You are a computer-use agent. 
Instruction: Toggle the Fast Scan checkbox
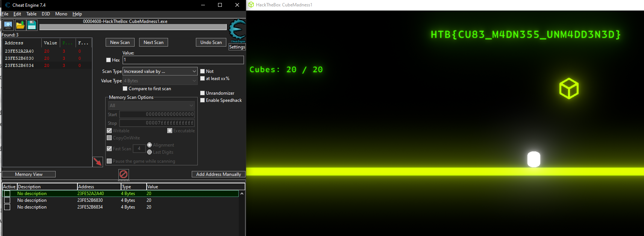point(109,149)
